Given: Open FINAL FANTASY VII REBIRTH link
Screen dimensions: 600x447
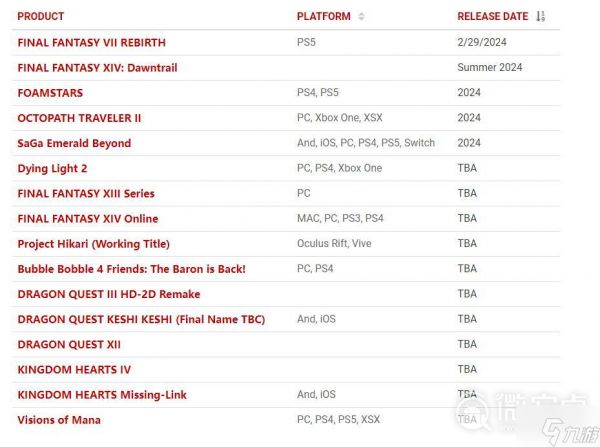Looking at the screenshot, I should pos(91,43).
